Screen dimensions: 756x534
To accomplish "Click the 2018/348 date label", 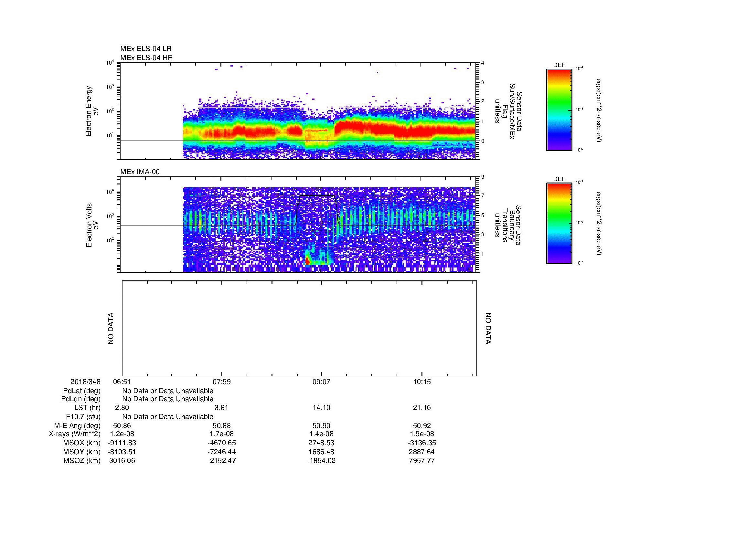I will click(x=85, y=382).
